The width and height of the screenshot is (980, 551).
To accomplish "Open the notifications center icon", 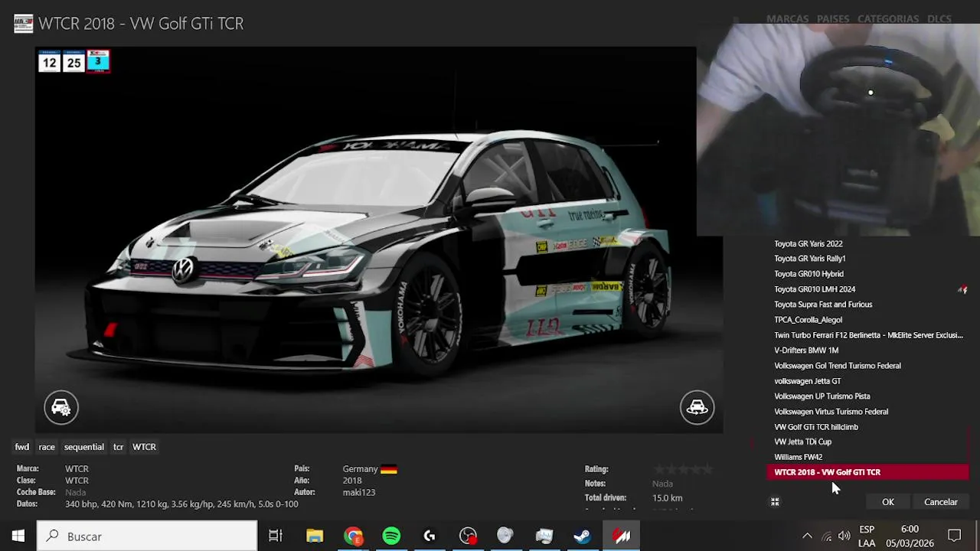I will [x=955, y=536].
